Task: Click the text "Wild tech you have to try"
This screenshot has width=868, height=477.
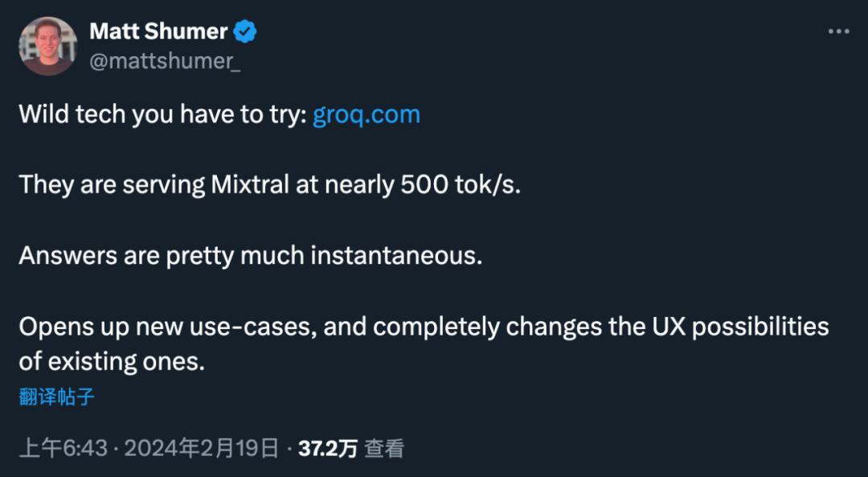Action: [x=161, y=114]
